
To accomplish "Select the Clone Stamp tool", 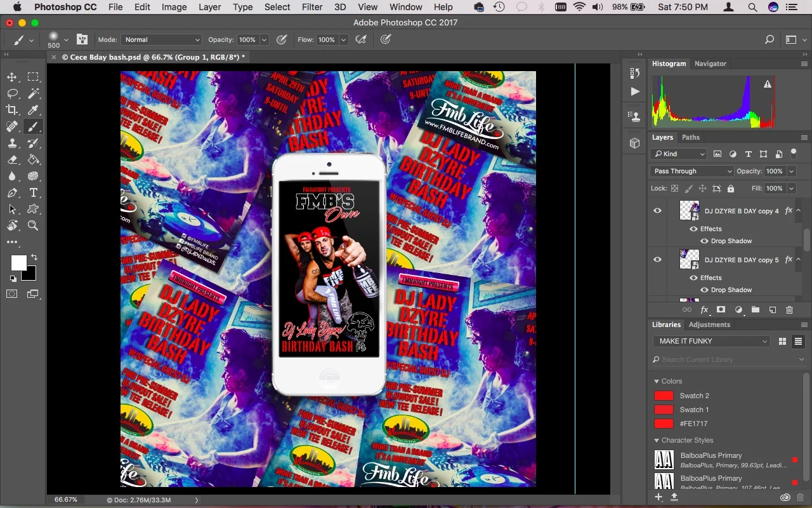I will coord(12,143).
